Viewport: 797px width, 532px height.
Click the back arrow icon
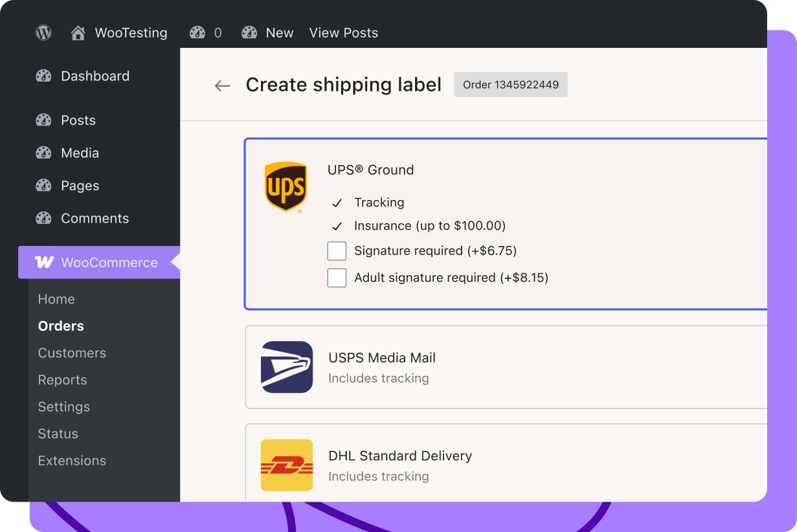click(x=222, y=85)
